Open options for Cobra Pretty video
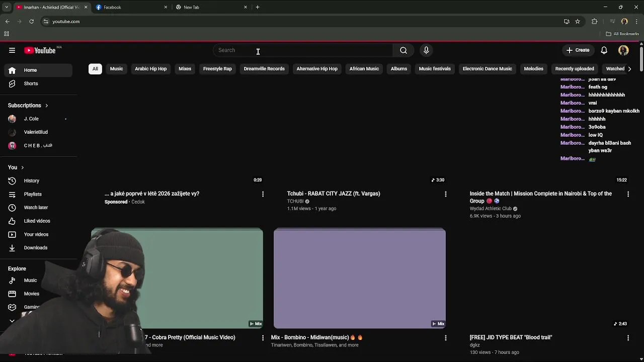 [263, 338]
